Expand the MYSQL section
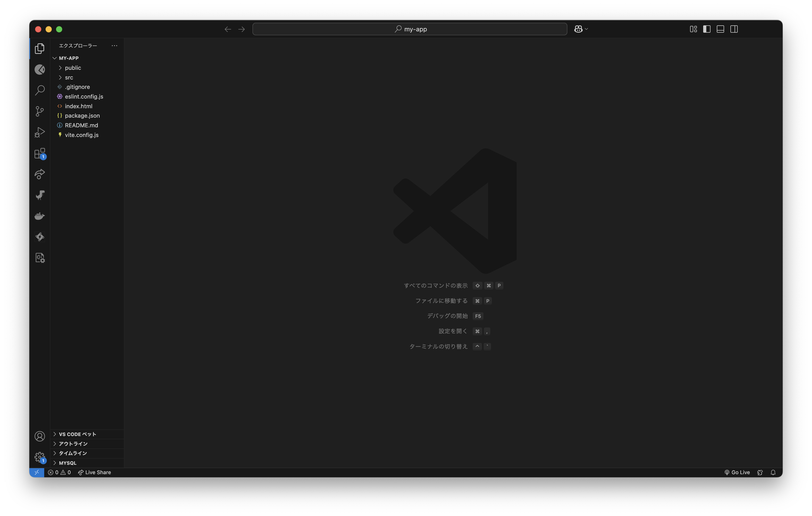The image size is (812, 516). [x=67, y=463]
